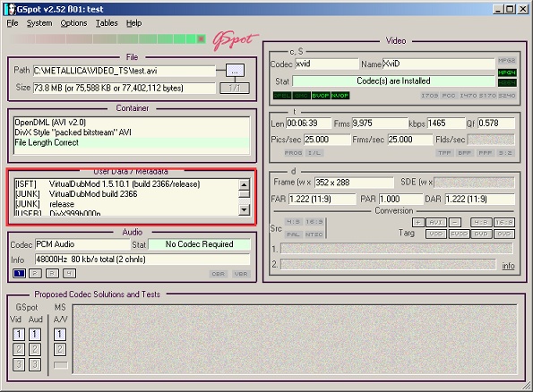The image size is (533, 392).
Task: Click the video Name 'XviD' field
Action: [439, 64]
